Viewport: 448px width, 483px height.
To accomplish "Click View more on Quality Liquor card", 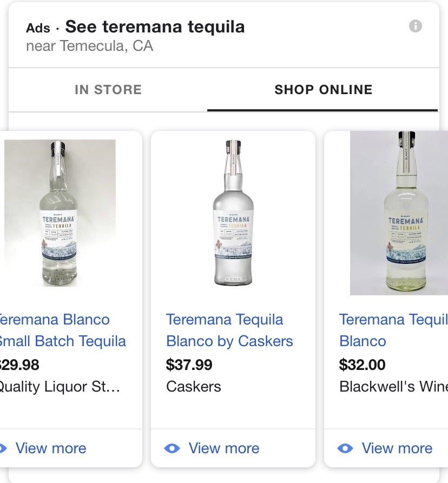I will point(50,448).
